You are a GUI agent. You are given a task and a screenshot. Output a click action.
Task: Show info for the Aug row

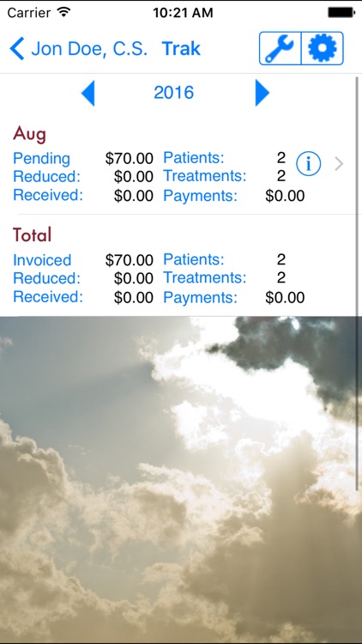coord(309,164)
